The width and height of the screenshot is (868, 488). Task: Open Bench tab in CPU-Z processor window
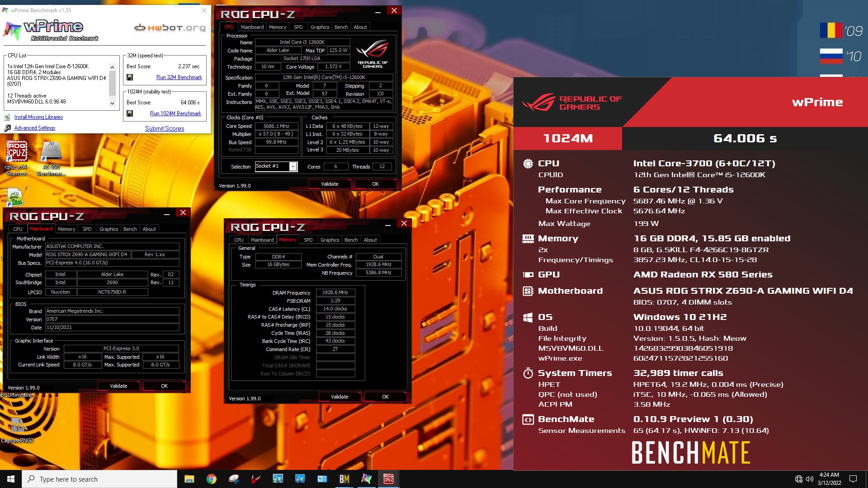click(x=341, y=27)
